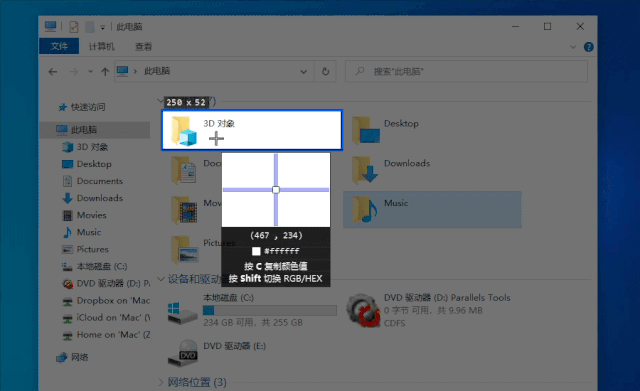
Task: Expand the address bar history dropdown
Action: coord(304,71)
